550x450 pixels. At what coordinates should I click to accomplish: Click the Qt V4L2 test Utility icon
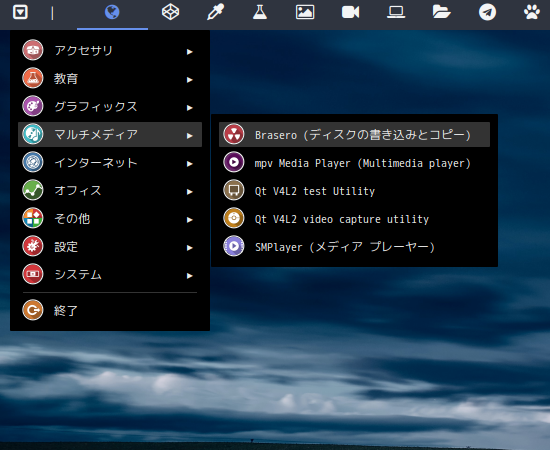tap(234, 190)
